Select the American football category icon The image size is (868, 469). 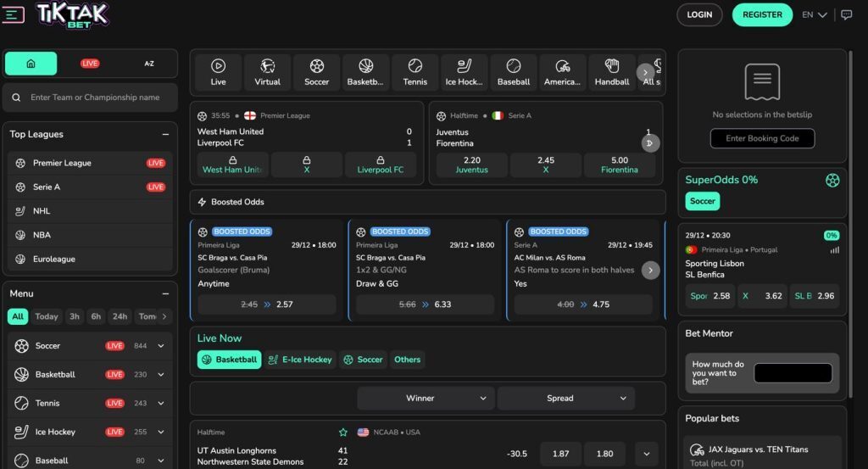pyautogui.click(x=563, y=73)
